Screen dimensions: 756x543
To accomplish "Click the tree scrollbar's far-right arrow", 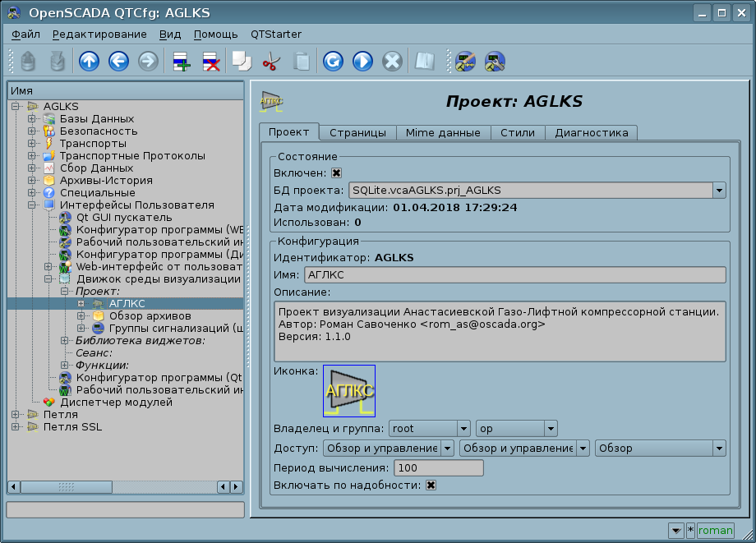I will tap(237, 486).
